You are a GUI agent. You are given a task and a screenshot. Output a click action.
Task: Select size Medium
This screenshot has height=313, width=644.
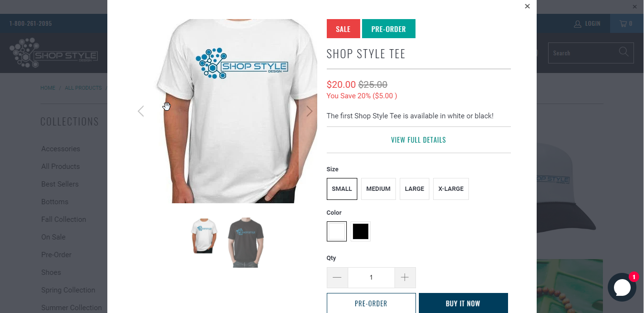click(378, 189)
